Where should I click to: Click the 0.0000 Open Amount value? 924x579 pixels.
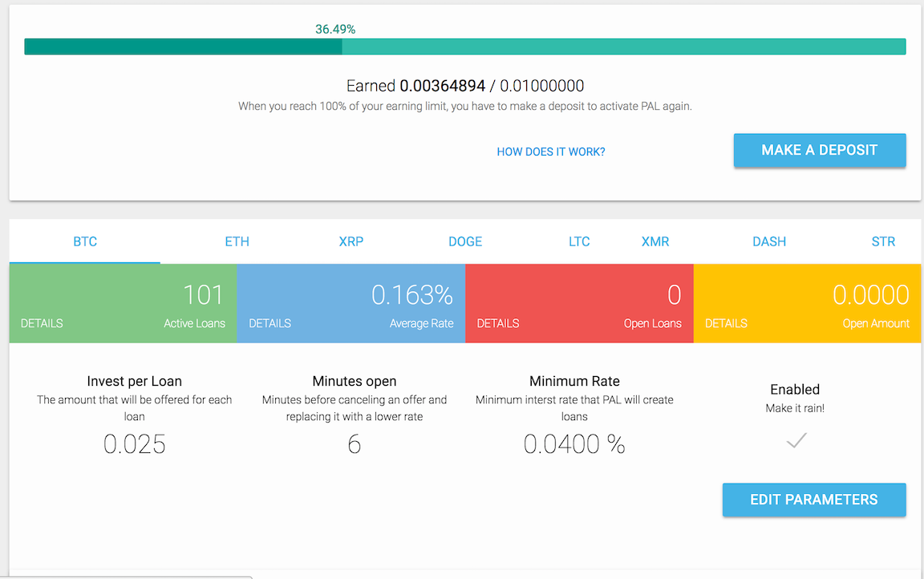click(871, 295)
